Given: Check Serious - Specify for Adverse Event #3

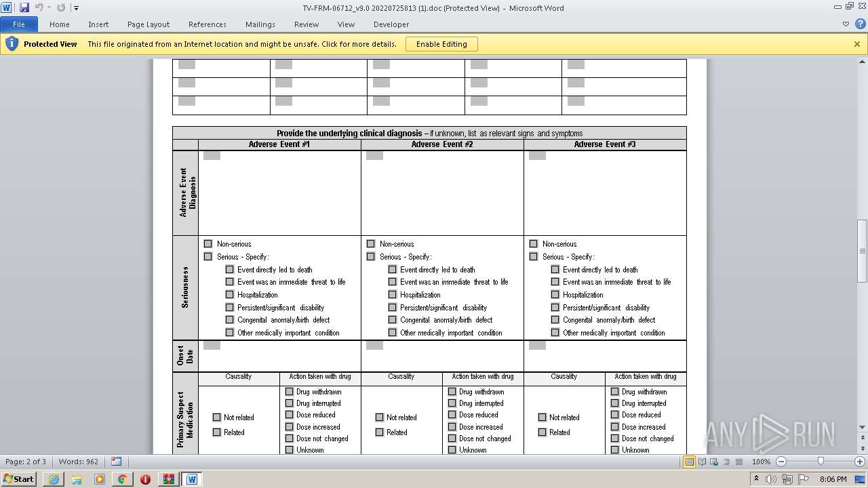Looking at the screenshot, I should tap(534, 257).
